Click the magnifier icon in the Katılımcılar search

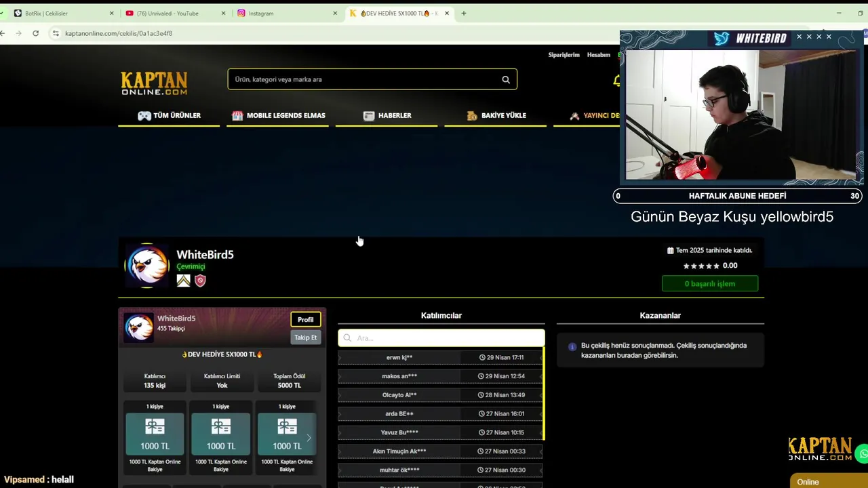[x=347, y=338]
